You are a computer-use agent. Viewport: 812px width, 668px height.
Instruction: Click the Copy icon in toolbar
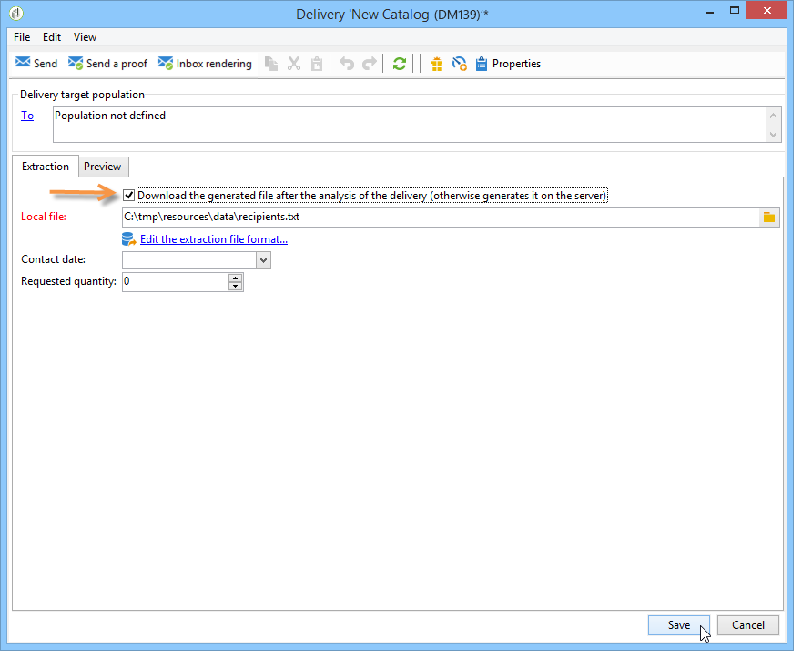[x=271, y=64]
